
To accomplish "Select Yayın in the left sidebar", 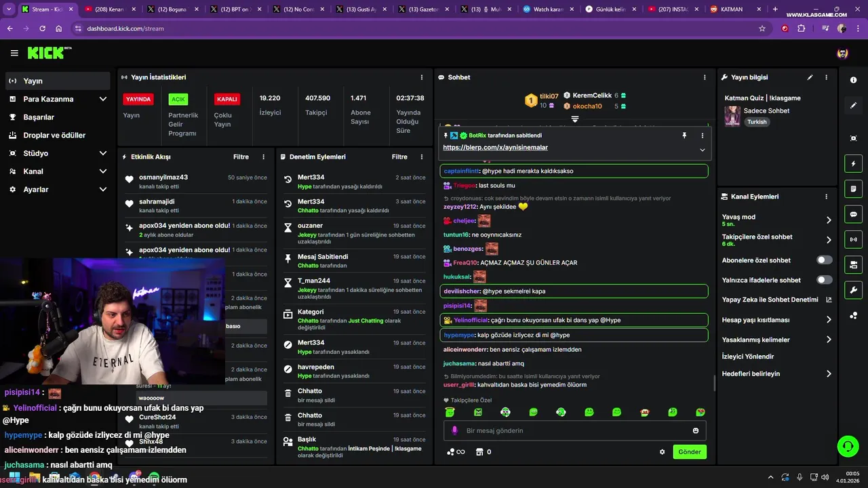I will 58,81.
